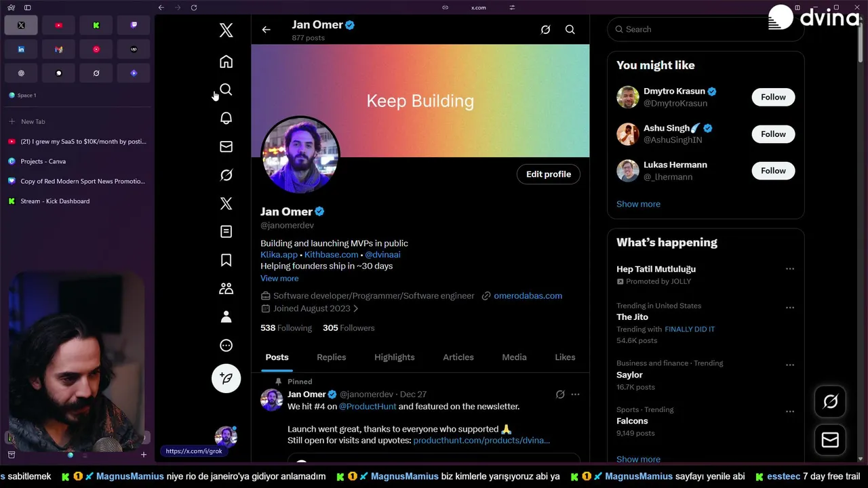Open pinned post more options menu
The image size is (868, 488).
(575, 394)
